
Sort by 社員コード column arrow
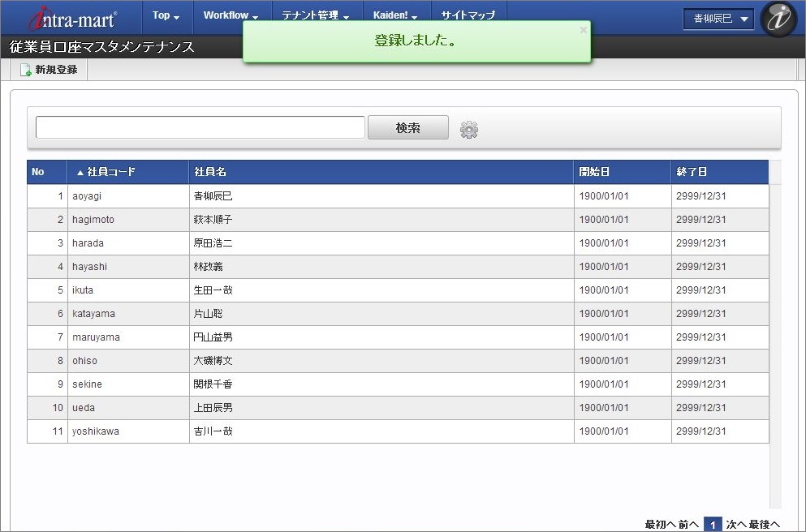coord(80,173)
